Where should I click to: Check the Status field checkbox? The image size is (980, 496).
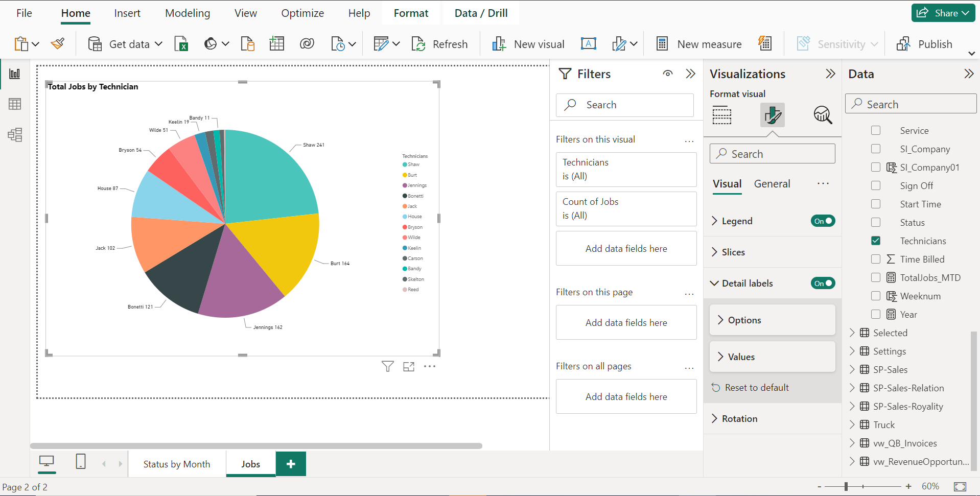pos(876,222)
